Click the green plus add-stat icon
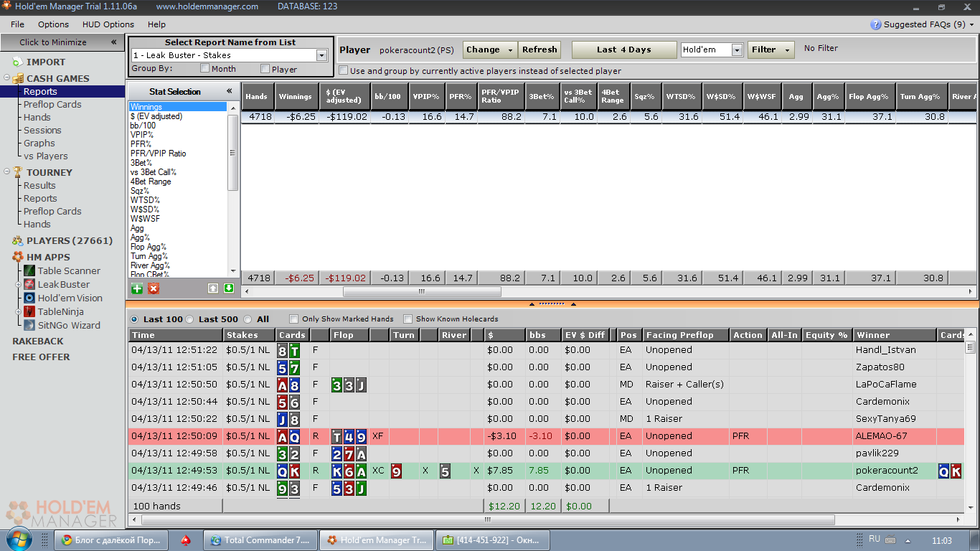This screenshot has height=551, width=980. (x=137, y=288)
